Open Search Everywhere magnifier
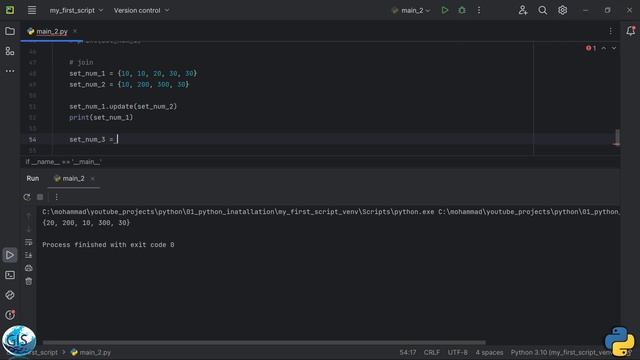 tap(542, 10)
